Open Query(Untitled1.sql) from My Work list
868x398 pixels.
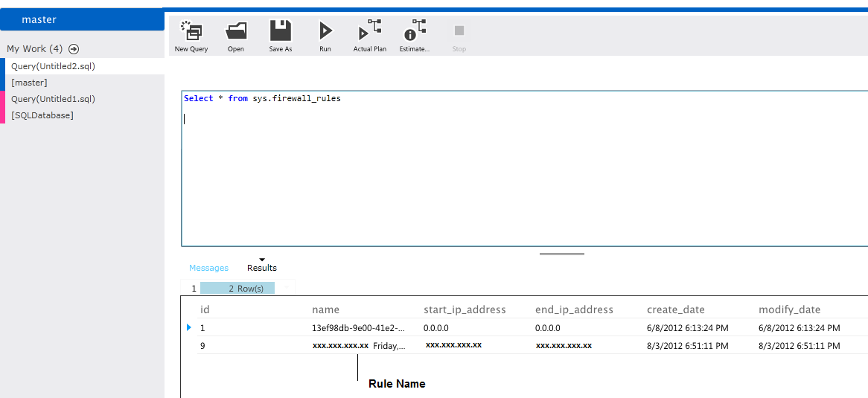[x=53, y=99]
